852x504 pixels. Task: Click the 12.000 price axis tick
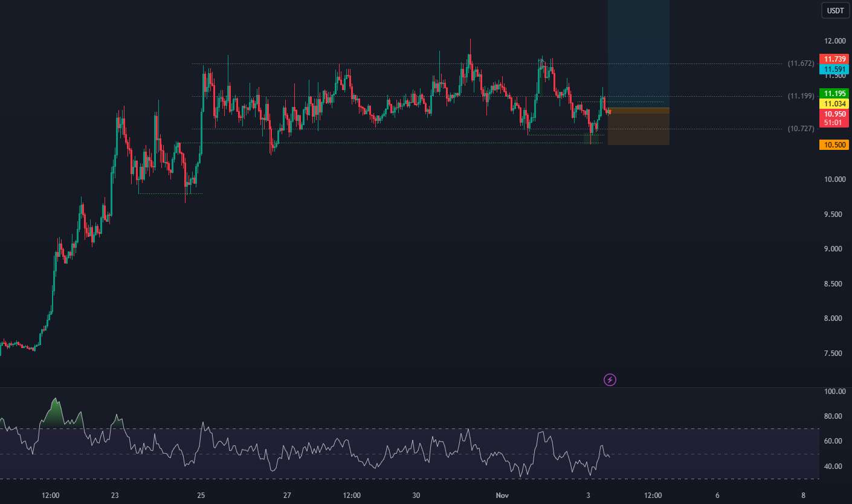click(x=835, y=41)
